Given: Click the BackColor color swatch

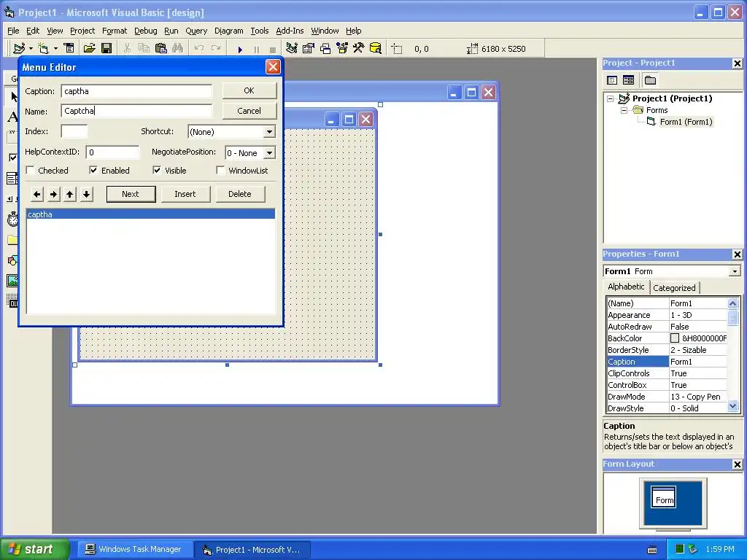Looking at the screenshot, I should [x=675, y=338].
